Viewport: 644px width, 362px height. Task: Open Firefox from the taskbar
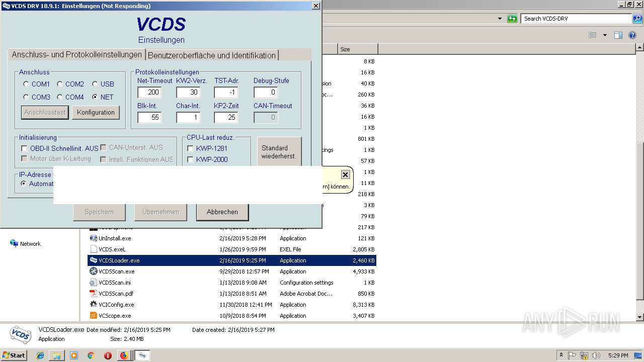click(124, 355)
